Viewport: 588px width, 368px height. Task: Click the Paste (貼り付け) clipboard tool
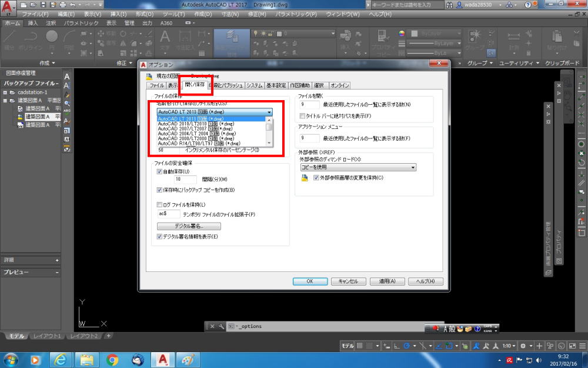[557, 41]
